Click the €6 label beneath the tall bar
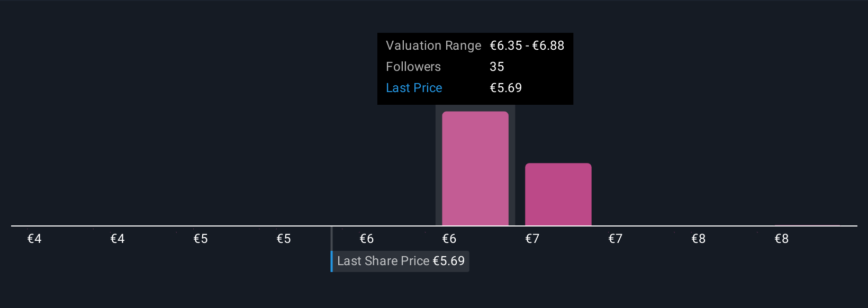868x308 pixels. point(449,239)
